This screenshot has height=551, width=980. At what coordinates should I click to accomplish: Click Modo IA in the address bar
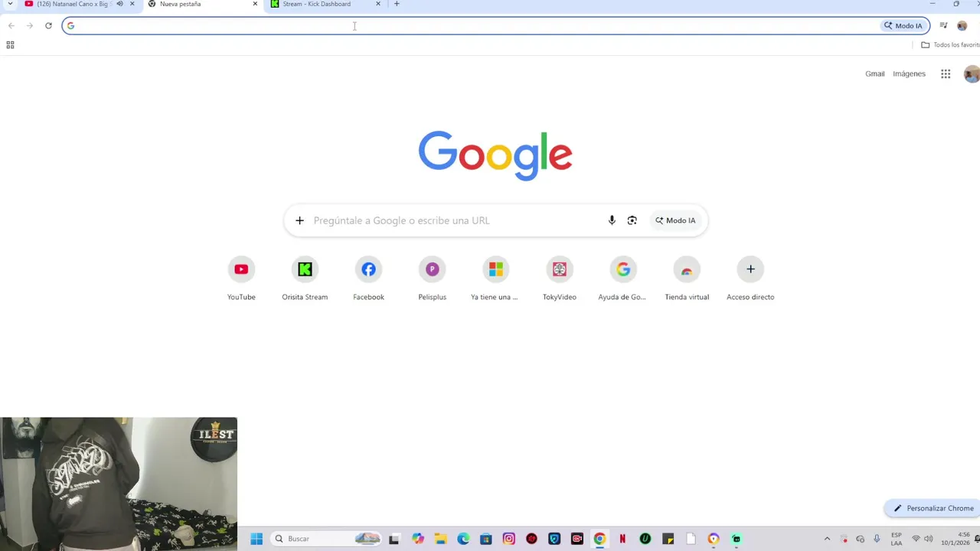click(903, 26)
